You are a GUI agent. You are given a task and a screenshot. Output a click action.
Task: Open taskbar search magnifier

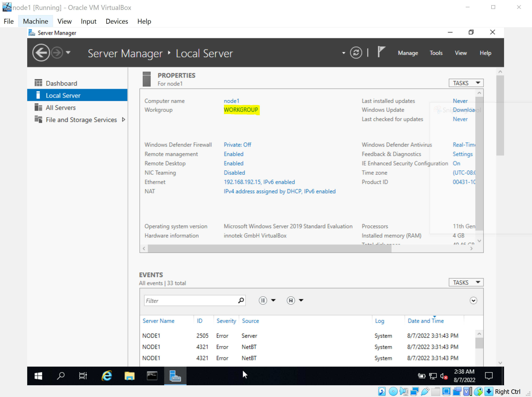pyautogui.click(x=61, y=376)
